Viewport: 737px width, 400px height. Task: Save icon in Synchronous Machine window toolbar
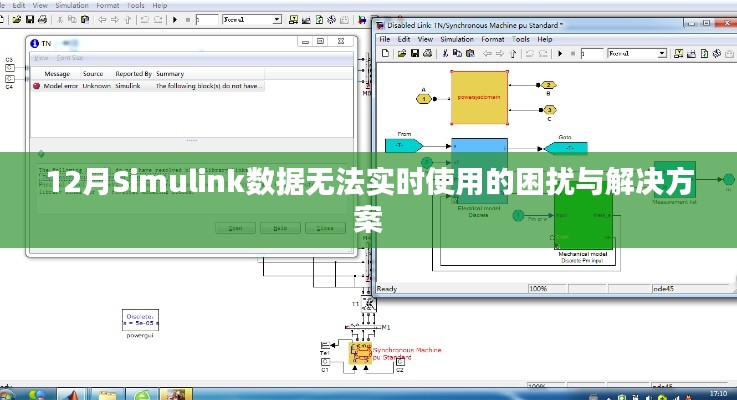415,54
